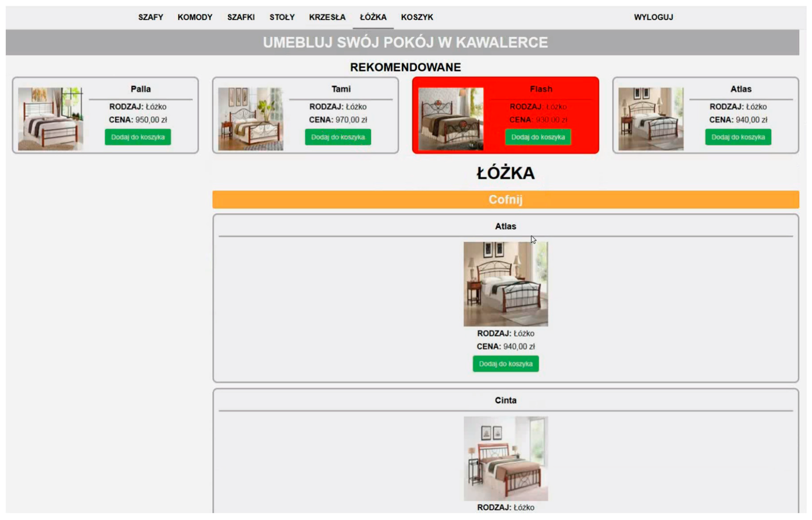
Task: Open the SZAFKI category
Action: click(x=241, y=17)
